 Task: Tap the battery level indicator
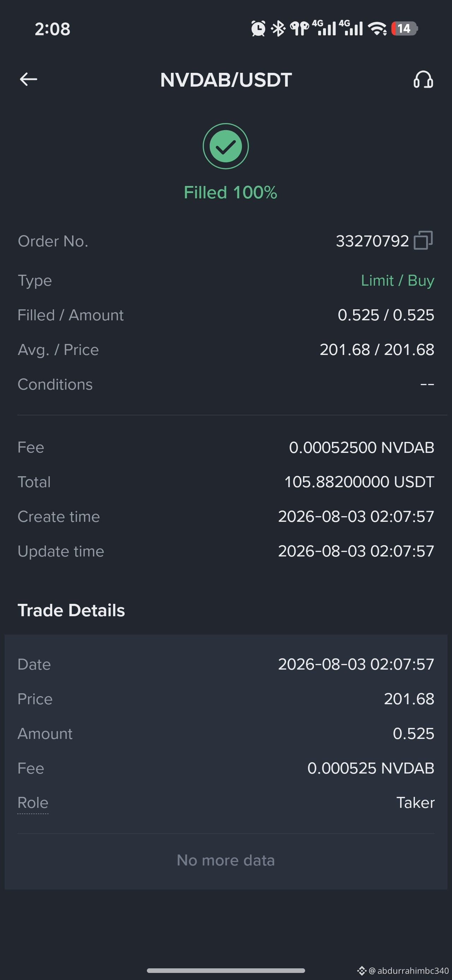pos(404,29)
